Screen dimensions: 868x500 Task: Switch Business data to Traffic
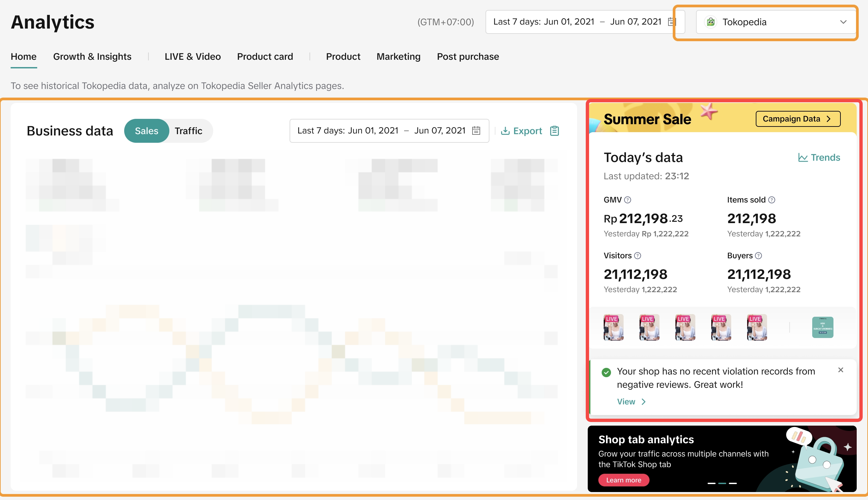[x=188, y=131]
